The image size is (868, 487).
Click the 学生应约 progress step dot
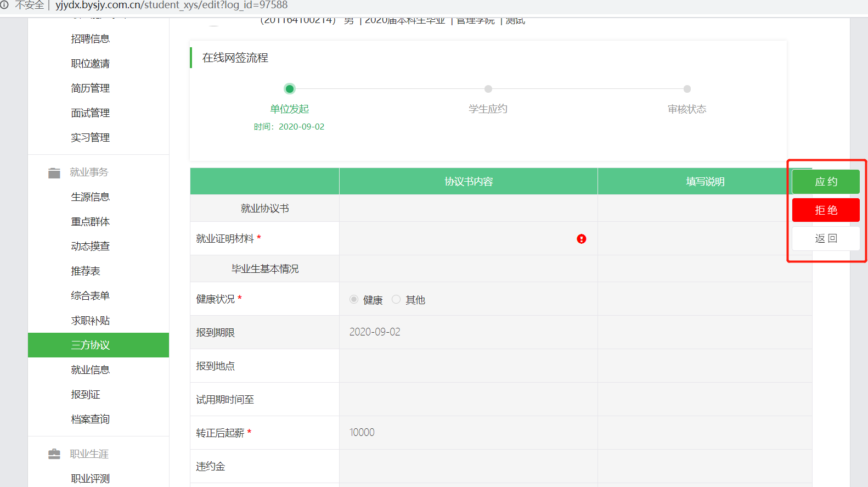488,89
